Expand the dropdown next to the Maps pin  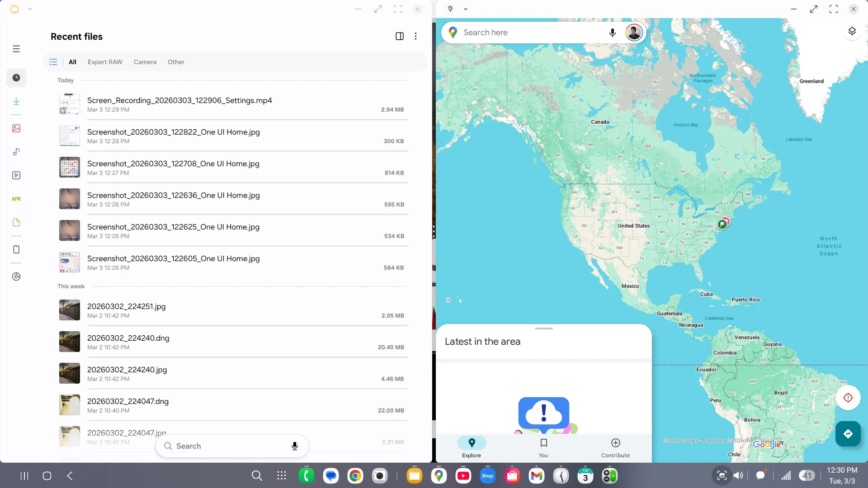[x=465, y=9]
